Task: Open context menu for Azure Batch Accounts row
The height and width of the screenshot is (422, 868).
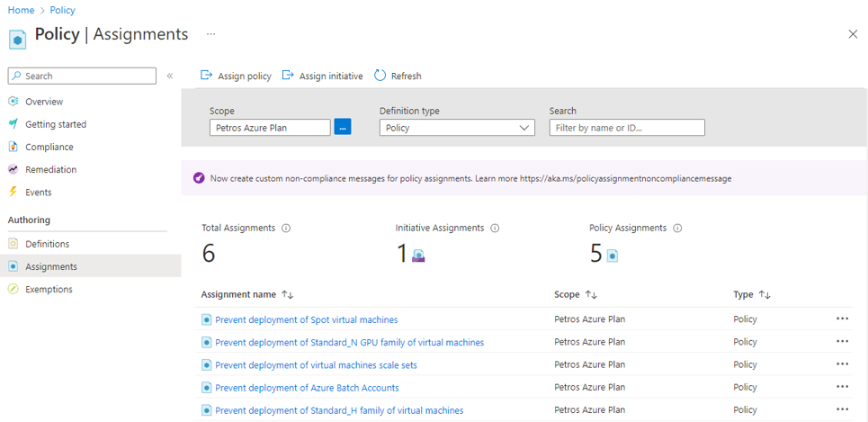Action: 843,387
